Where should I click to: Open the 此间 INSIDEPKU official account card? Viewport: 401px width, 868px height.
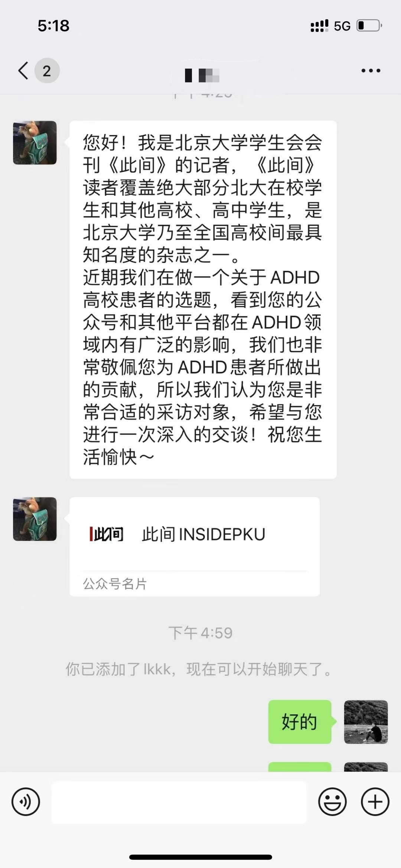coord(195,547)
